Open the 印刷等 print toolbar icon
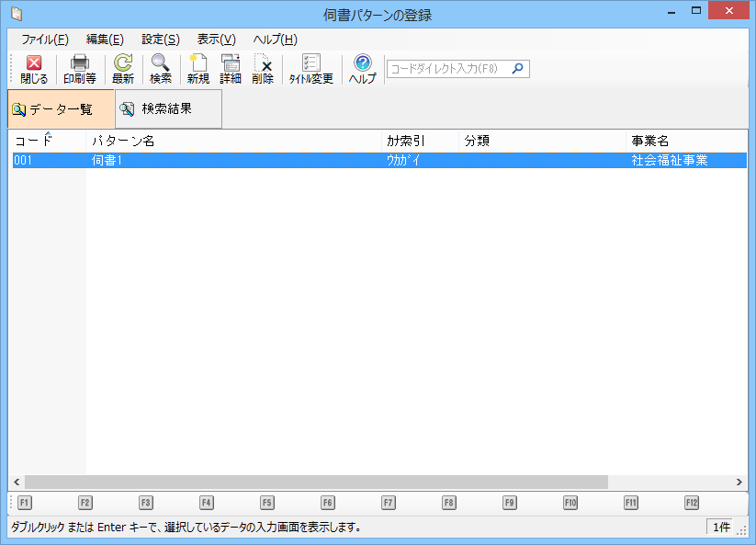This screenshot has width=756, height=545. pos(80,69)
